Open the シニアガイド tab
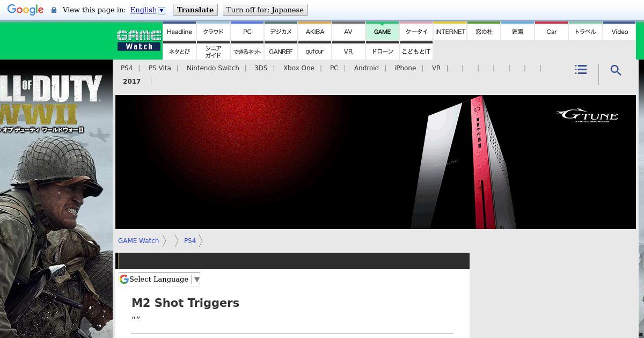Screen dimensions: 644x338 [x=213, y=51]
